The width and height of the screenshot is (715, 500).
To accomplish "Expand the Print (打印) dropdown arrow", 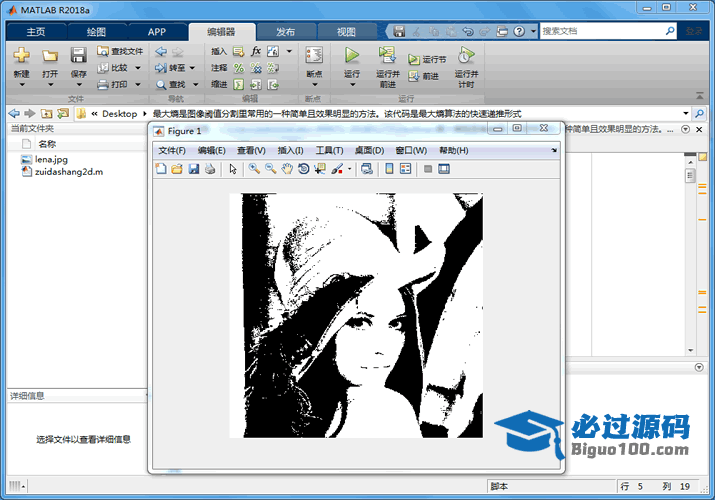I will [138, 84].
